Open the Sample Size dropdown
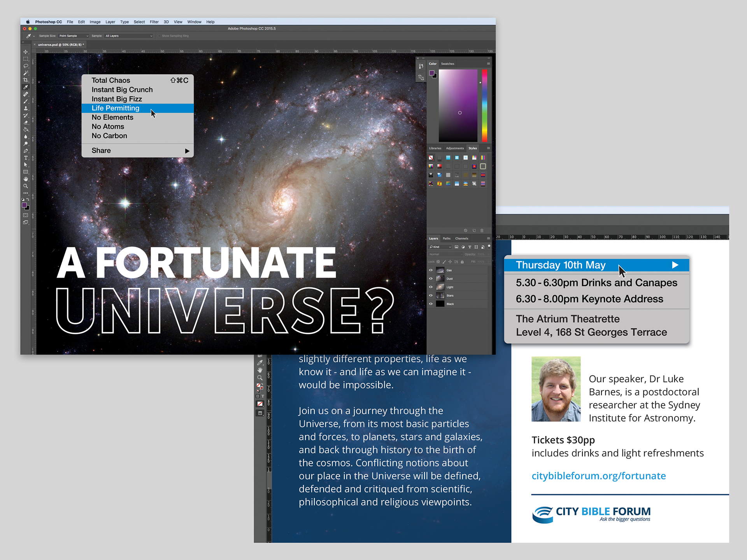 click(x=74, y=36)
